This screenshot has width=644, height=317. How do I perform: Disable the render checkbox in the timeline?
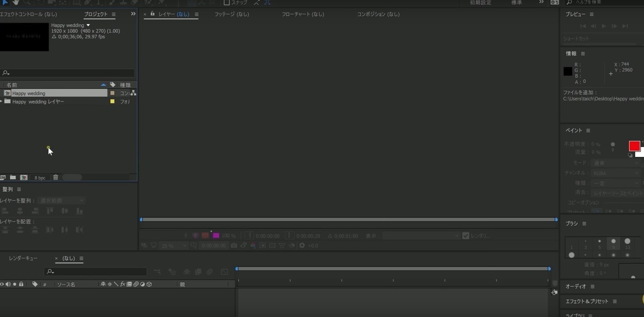(466, 235)
